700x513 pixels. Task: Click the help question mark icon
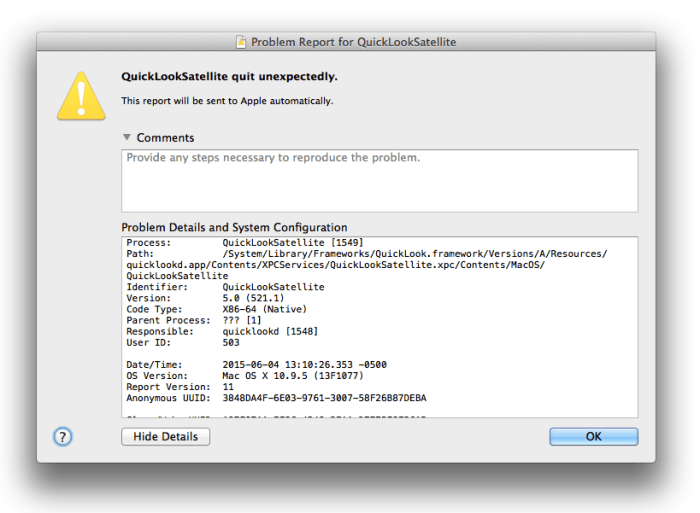point(62,437)
